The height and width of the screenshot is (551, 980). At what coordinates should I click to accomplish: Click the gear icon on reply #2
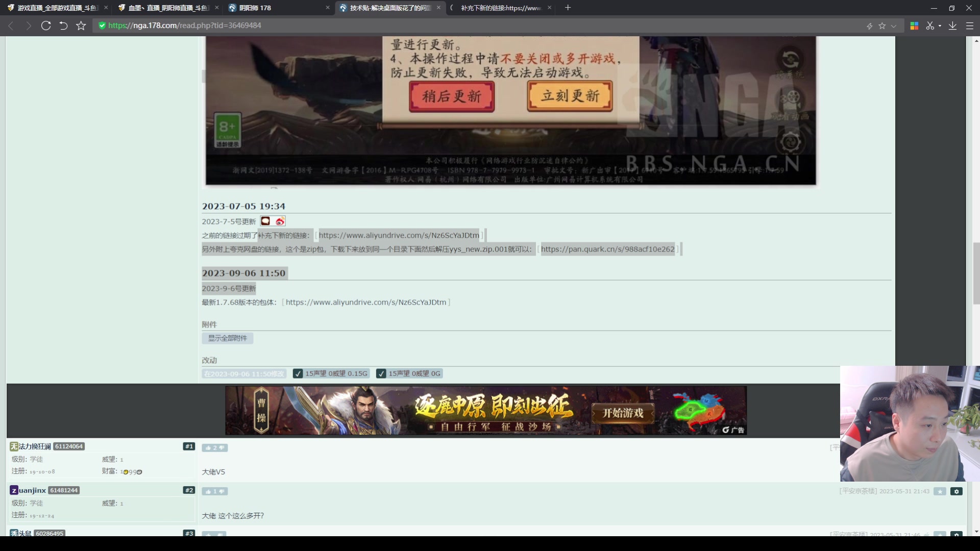[957, 491]
